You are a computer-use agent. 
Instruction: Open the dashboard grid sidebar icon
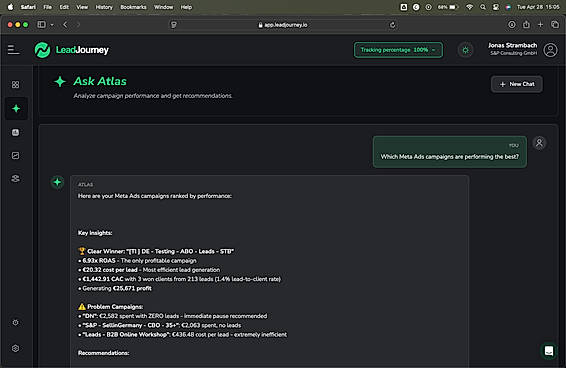[x=16, y=85]
